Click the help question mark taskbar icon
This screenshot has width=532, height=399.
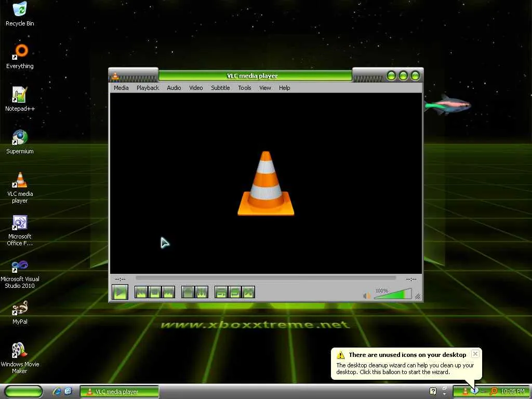[433, 391]
